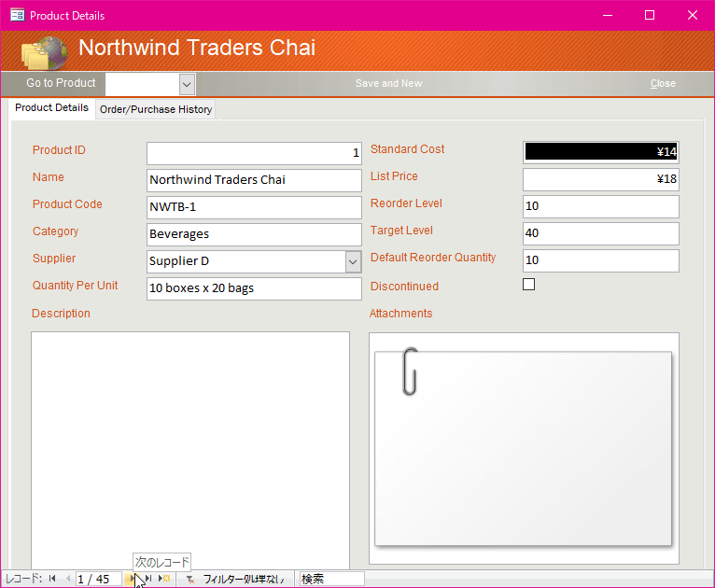The image size is (715, 588).
Task: Click the paperclip attachment area
Action: (x=524, y=448)
